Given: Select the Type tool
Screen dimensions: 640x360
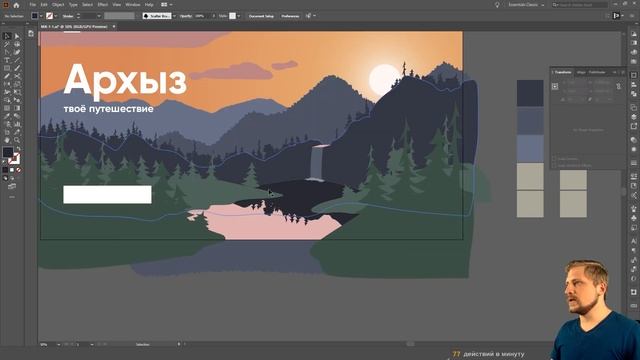Looking at the screenshot, I should 7,60.
